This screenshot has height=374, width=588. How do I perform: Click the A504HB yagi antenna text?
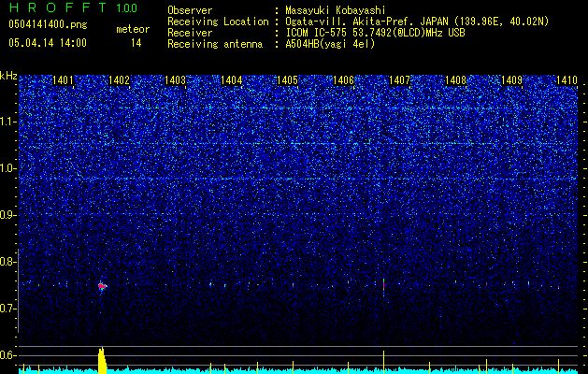point(330,44)
